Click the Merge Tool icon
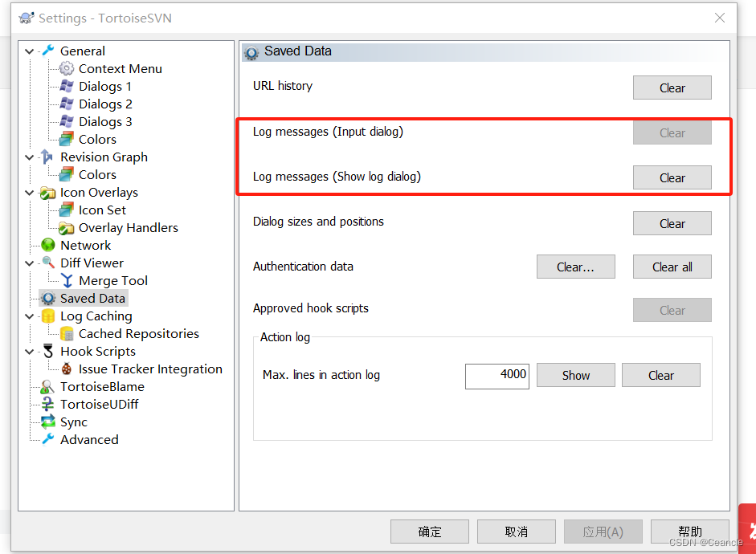 pyautogui.click(x=67, y=280)
